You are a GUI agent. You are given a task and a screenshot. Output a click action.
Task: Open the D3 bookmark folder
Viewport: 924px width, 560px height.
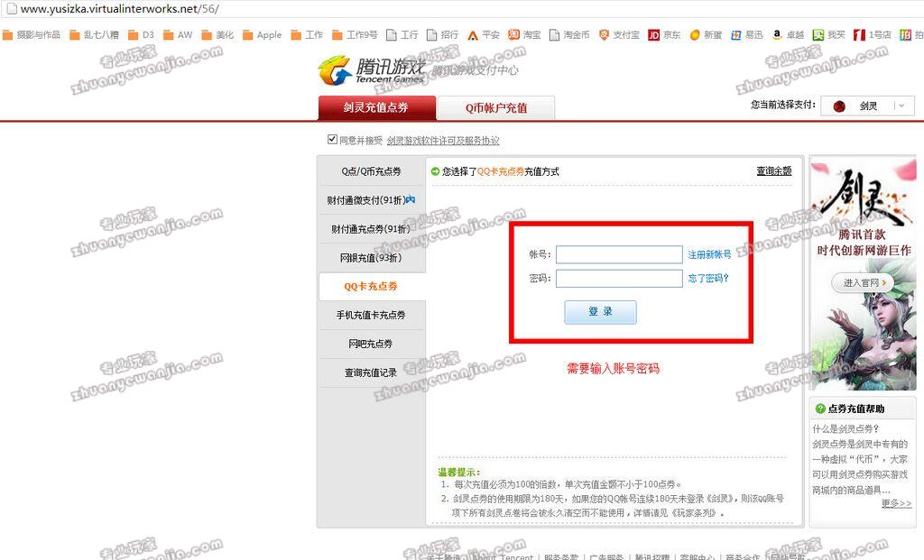coord(141,35)
